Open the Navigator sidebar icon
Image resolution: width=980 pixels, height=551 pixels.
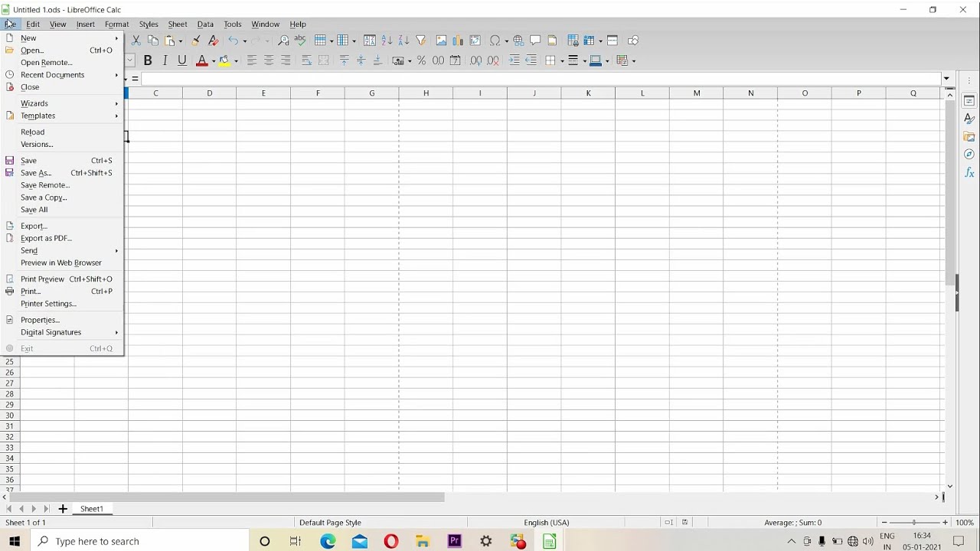point(969,155)
